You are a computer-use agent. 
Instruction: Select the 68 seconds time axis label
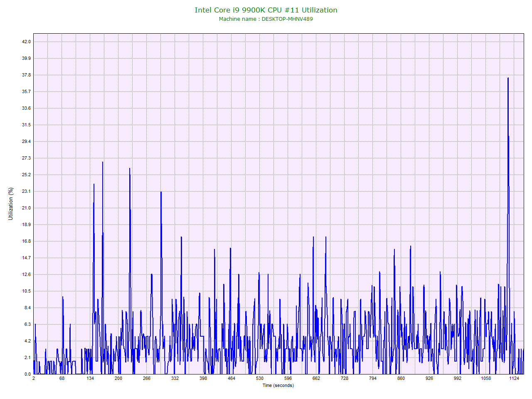tap(62, 378)
